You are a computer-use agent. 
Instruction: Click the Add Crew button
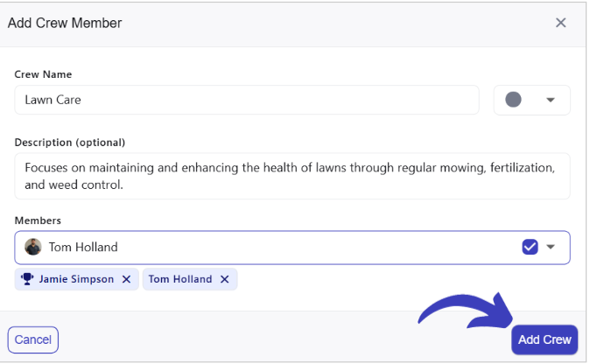click(544, 339)
